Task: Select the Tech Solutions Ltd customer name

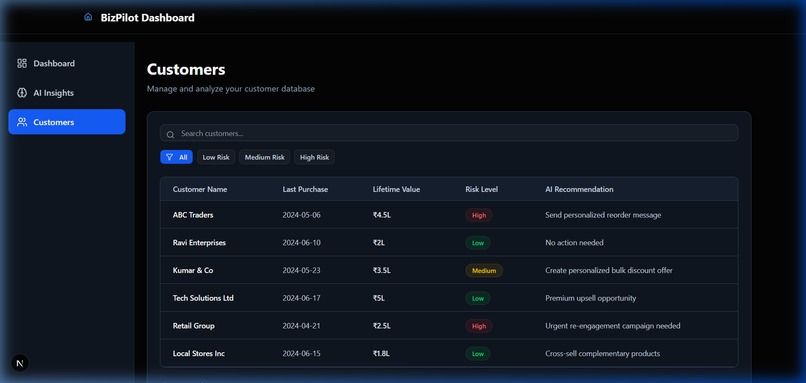Action: pos(203,298)
